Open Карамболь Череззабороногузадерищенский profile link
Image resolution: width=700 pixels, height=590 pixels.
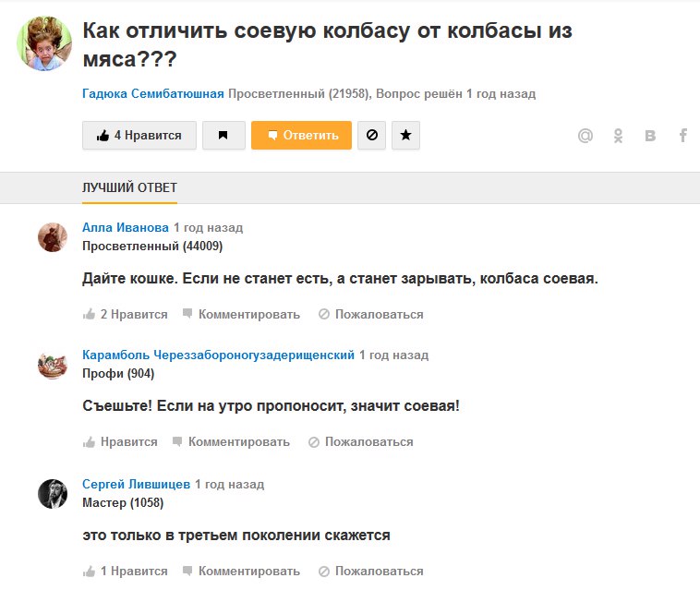tap(218, 355)
